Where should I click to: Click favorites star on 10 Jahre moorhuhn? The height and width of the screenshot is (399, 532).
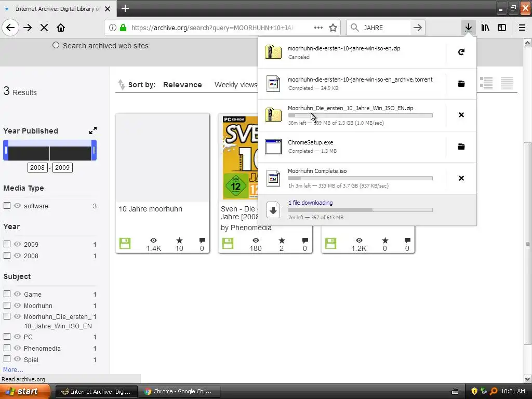[179, 241]
